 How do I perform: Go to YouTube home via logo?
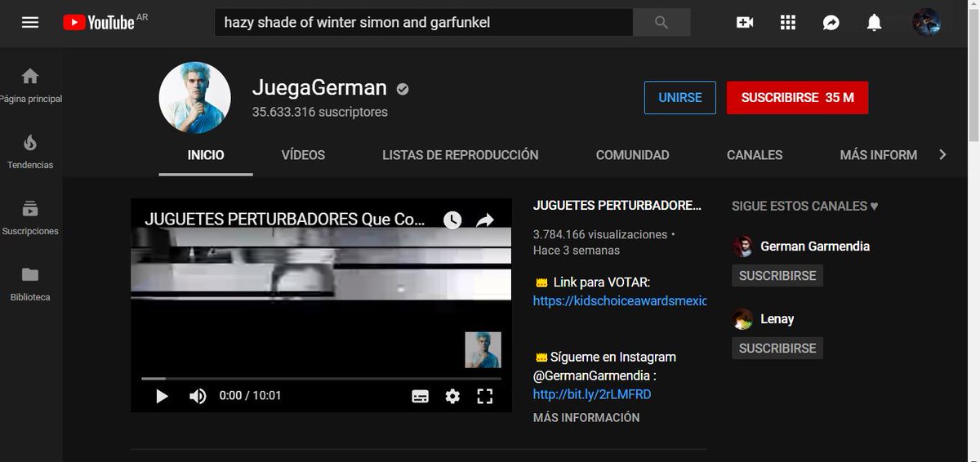[x=98, y=22]
